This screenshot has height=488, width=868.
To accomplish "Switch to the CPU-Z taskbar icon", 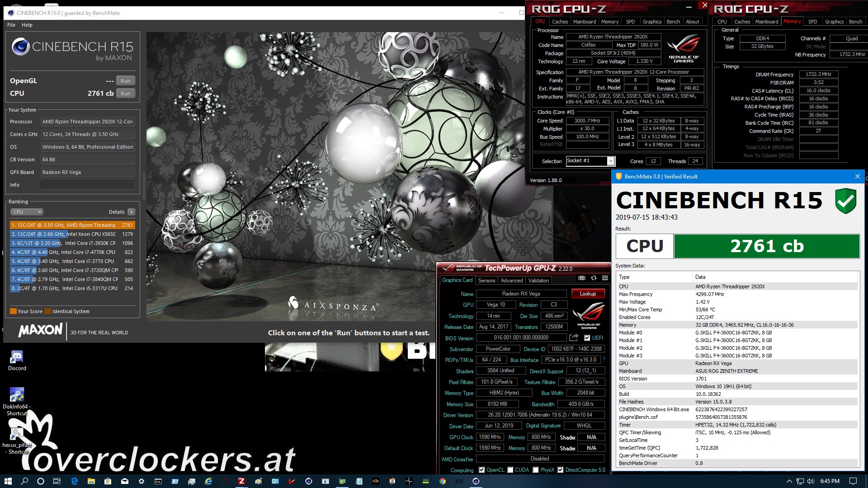I will click(241, 481).
